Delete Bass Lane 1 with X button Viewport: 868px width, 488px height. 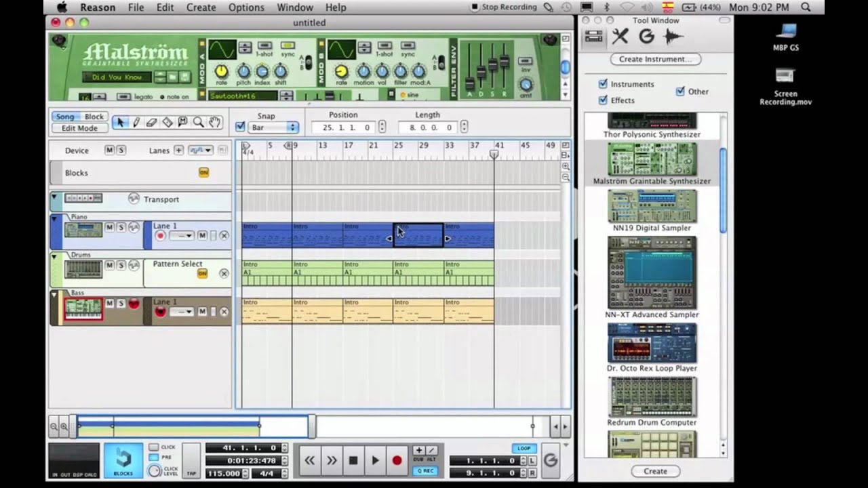[x=224, y=312]
